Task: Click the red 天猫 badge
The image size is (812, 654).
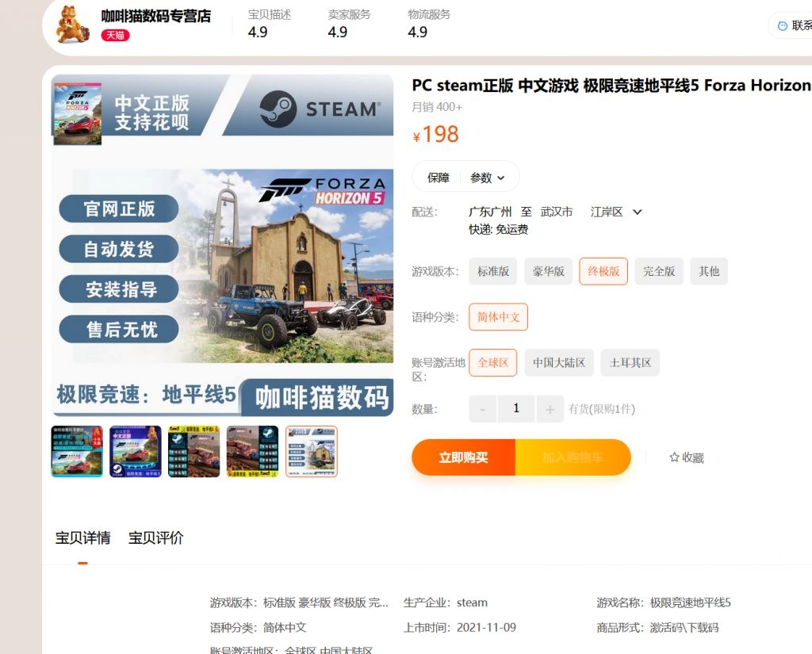Action: (115, 35)
